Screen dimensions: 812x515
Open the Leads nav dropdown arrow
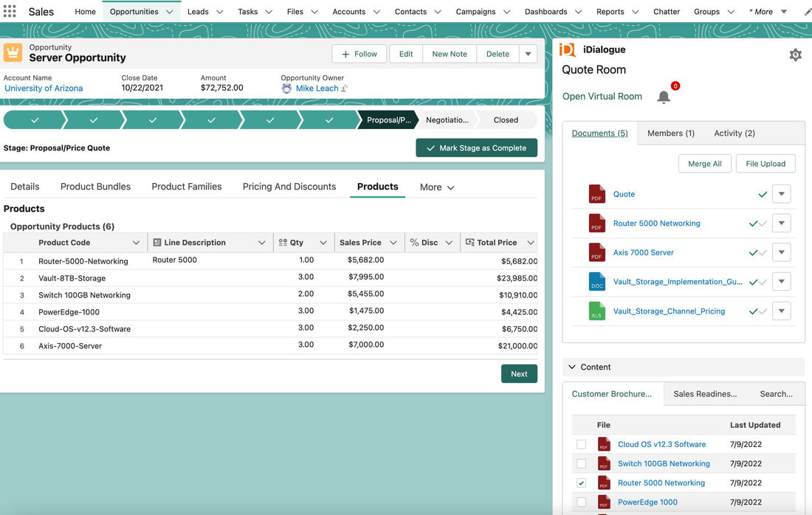(219, 11)
